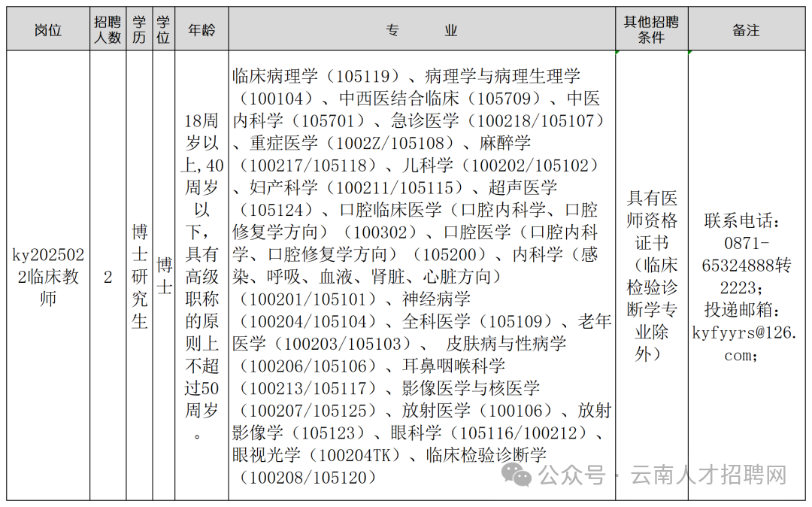Click the 公众号·云南人才招聘网 watermark text
Image resolution: width=812 pixels, height=507 pixels.
coord(660,475)
